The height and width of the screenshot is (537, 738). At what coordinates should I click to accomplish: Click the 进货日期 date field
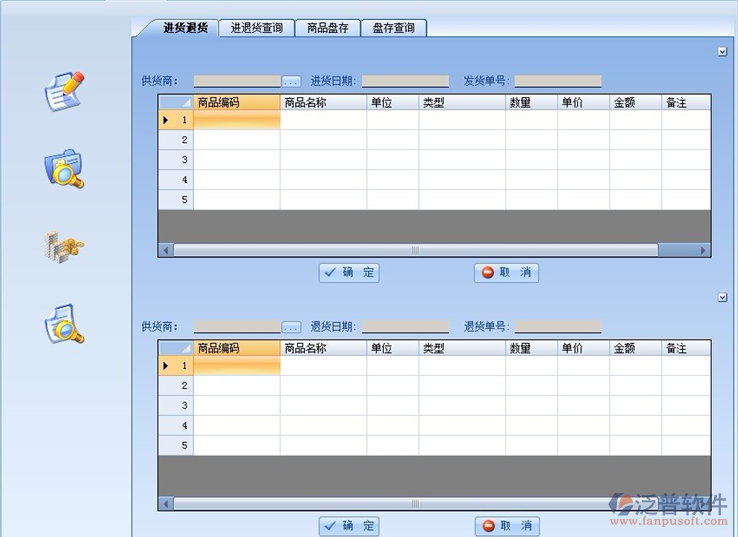(x=405, y=81)
